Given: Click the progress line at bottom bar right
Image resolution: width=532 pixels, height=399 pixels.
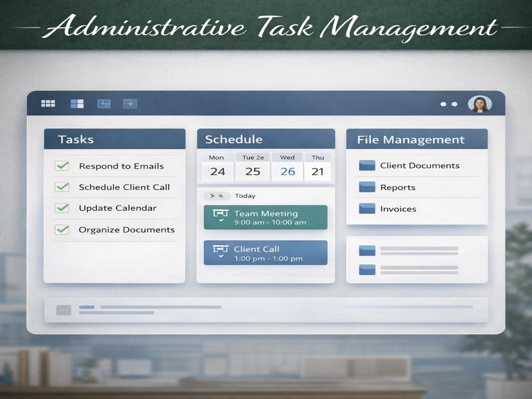Looking at the screenshot, I should click(411, 307).
